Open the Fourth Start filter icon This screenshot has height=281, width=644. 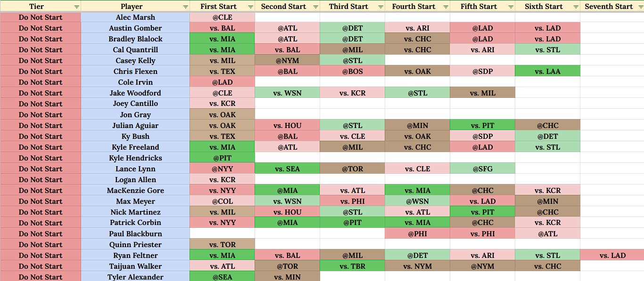(446, 7)
